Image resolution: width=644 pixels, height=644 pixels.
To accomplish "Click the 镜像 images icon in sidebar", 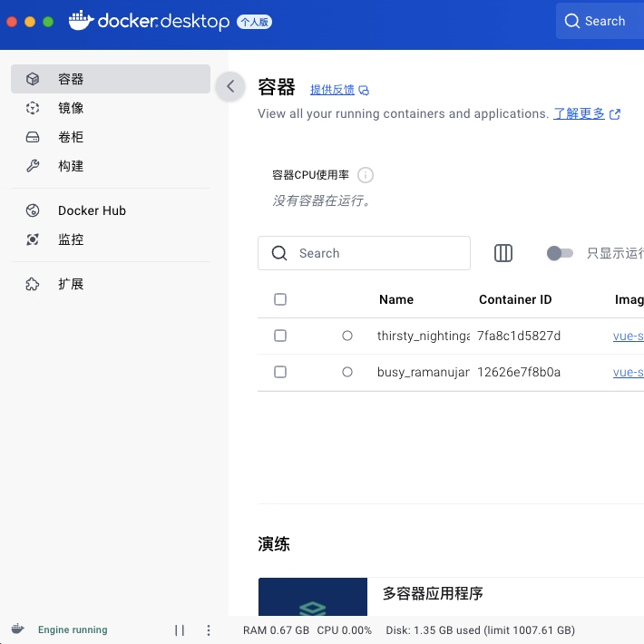I will coord(33,108).
